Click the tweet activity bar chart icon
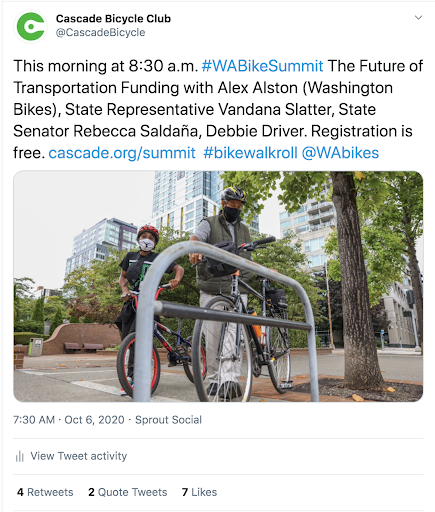435x512 pixels. pyautogui.click(x=20, y=456)
